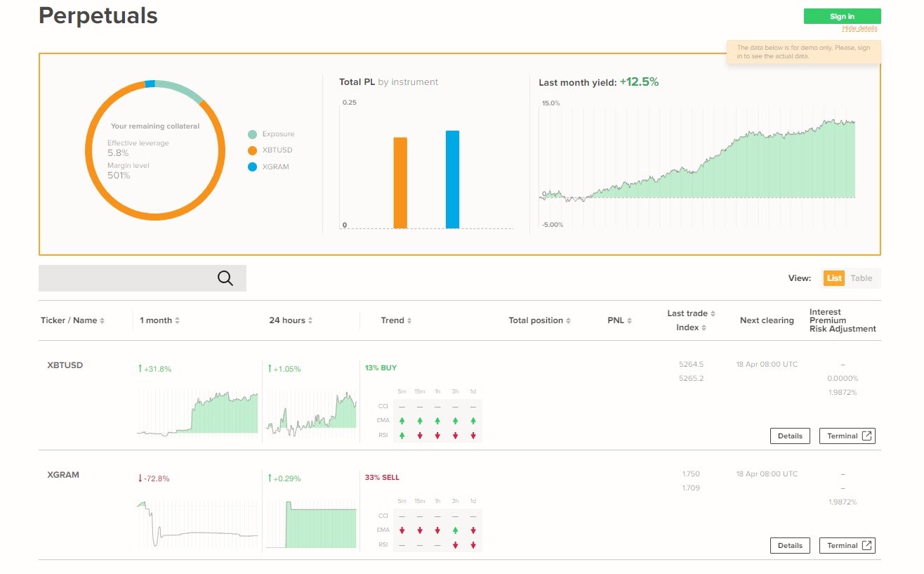Sort by 1 month column
The image size is (924, 574).
pyautogui.click(x=159, y=320)
